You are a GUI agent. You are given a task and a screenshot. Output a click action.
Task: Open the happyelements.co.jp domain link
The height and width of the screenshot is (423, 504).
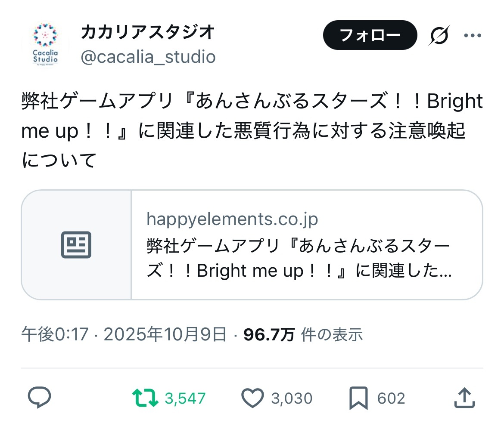pyautogui.click(x=232, y=219)
